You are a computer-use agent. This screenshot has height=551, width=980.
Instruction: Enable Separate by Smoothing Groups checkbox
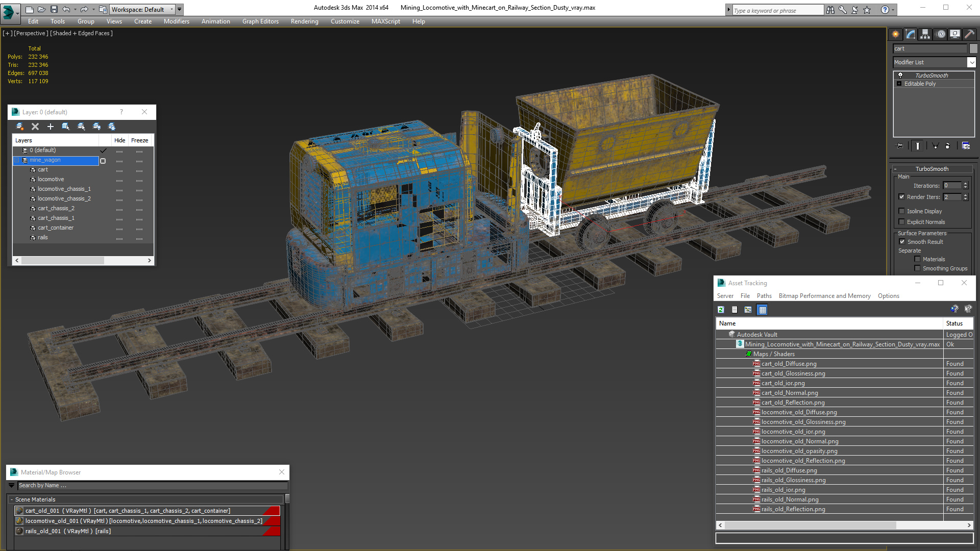click(917, 268)
